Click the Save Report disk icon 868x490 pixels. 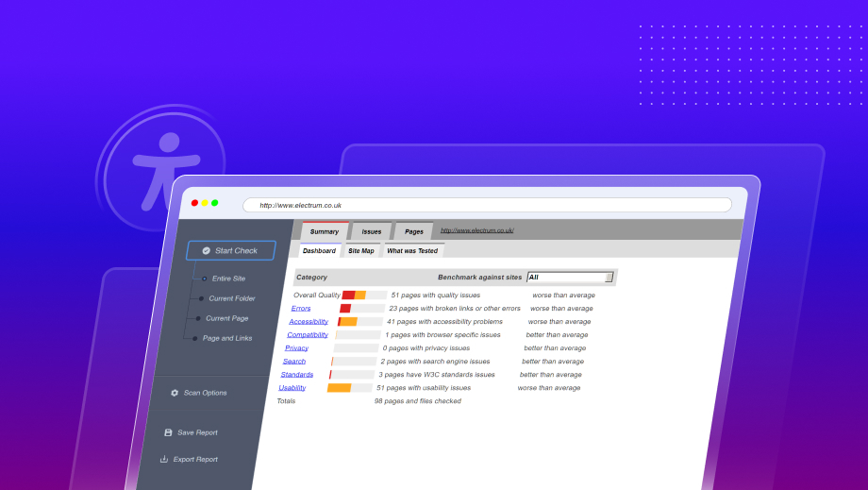(168, 432)
